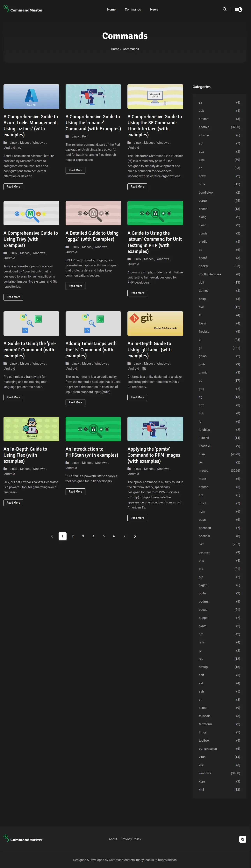251x868 pixels.
Task: Open the Azure Locks article thumbnail
Action: pos(31,96)
